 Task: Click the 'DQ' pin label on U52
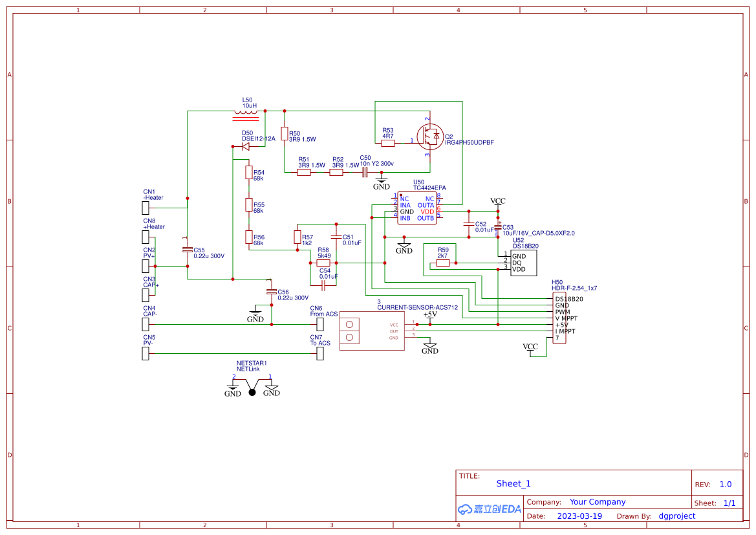[x=516, y=263]
